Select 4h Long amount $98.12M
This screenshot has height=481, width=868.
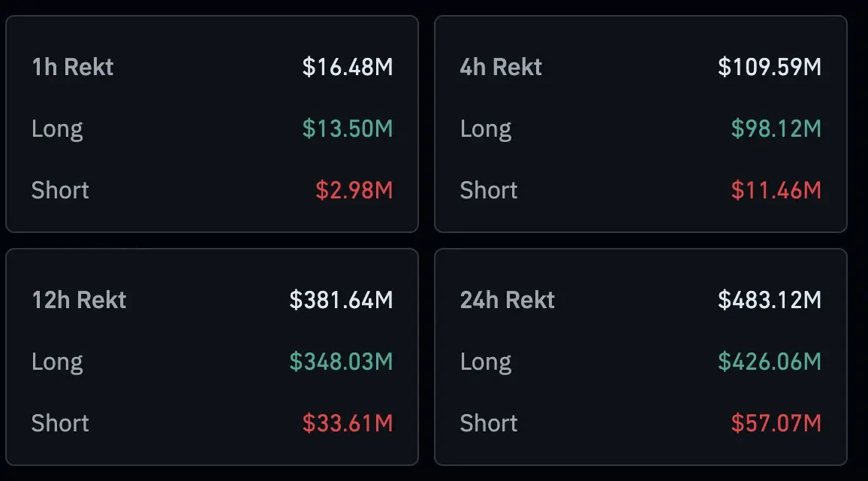coord(776,129)
